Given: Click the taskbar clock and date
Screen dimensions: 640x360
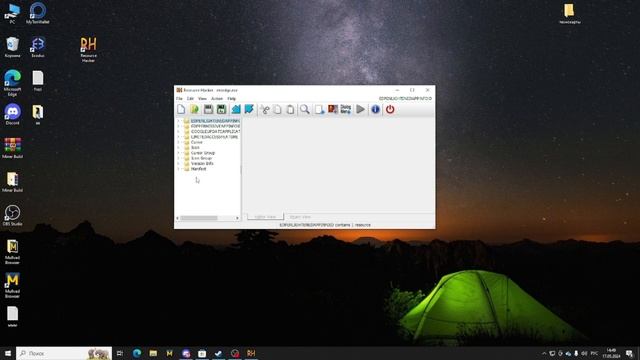Looking at the screenshot, I should [x=611, y=353].
